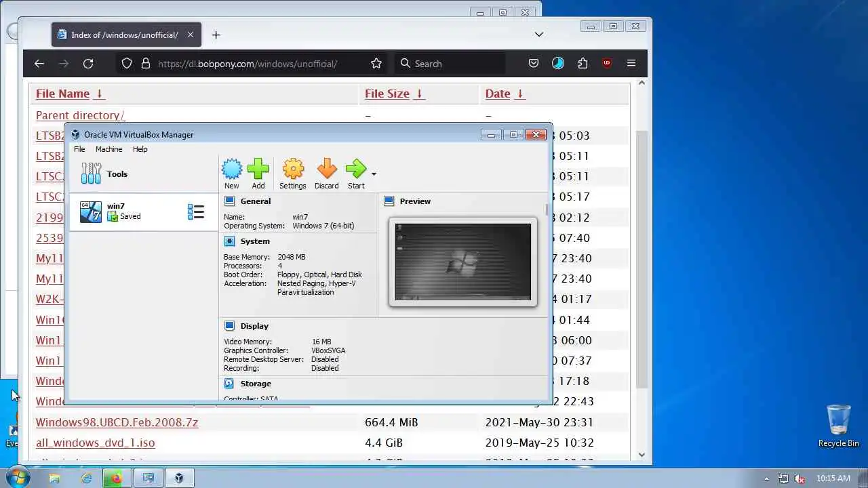
Task: Click the win7 preview thumbnail
Action: click(463, 262)
